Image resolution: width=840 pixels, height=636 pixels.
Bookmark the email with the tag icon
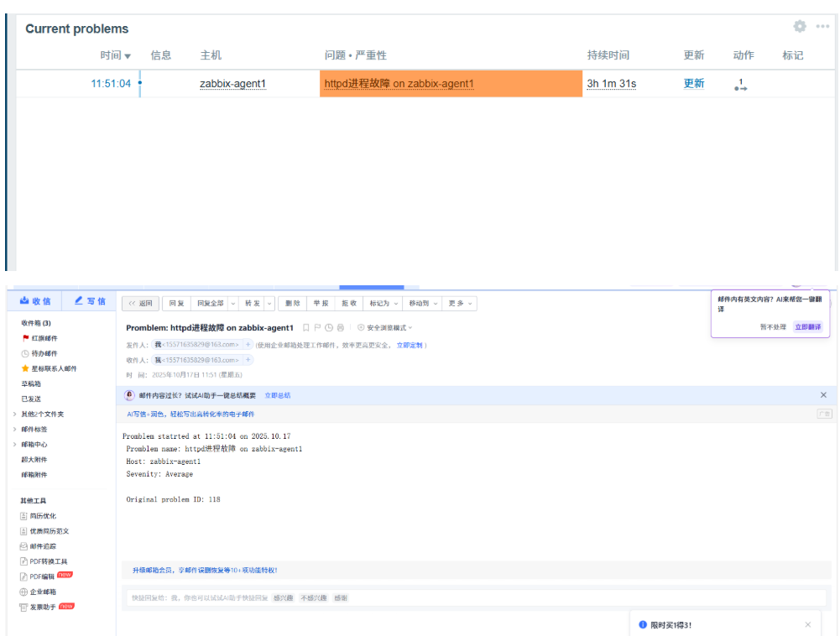click(306, 327)
